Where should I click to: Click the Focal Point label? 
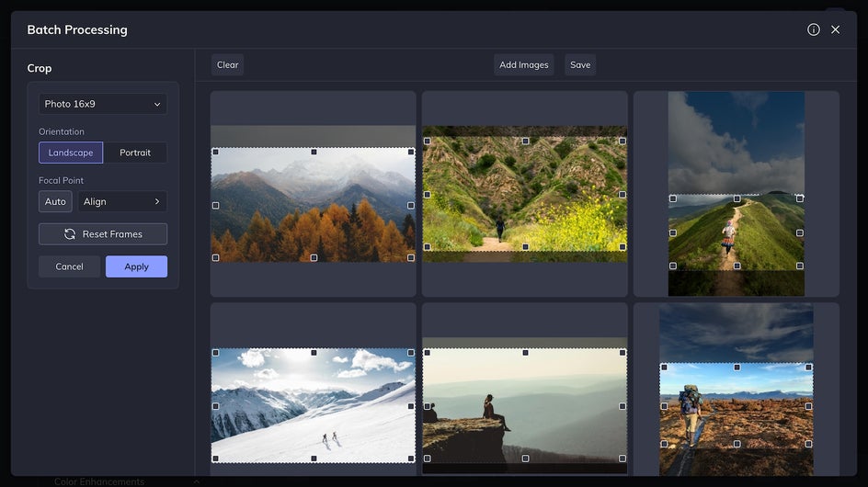tap(61, 180)
